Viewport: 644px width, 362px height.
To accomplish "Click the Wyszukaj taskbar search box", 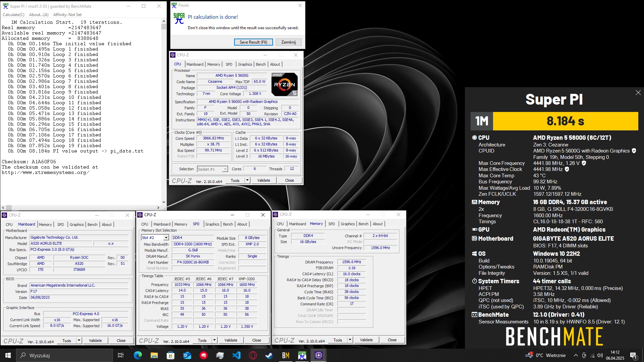I will pos(64,355).
